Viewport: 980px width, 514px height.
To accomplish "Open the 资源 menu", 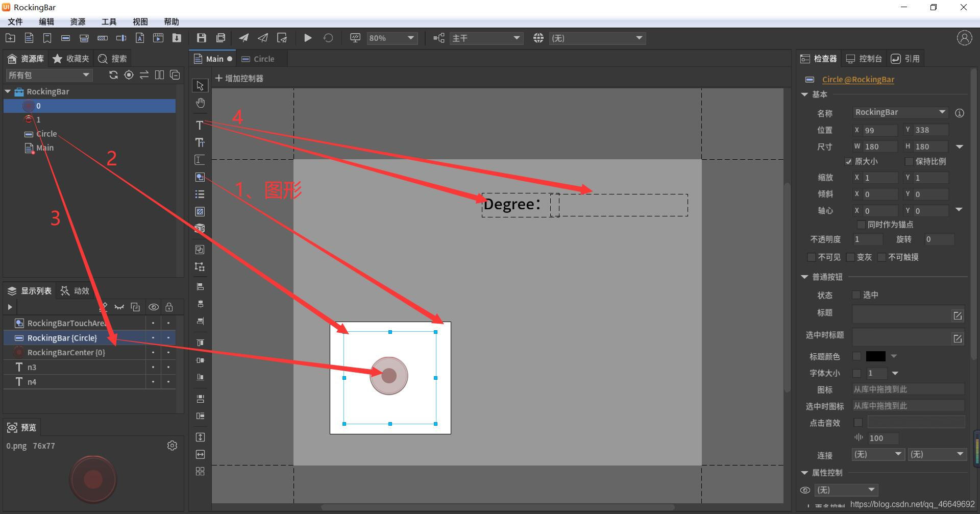I will point(78,21).
